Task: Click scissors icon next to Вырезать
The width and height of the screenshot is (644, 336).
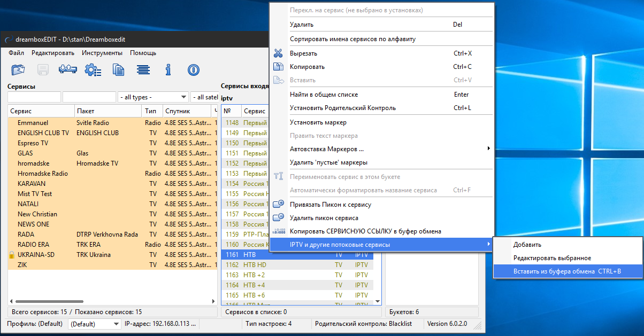Action: tap(278, 53)
